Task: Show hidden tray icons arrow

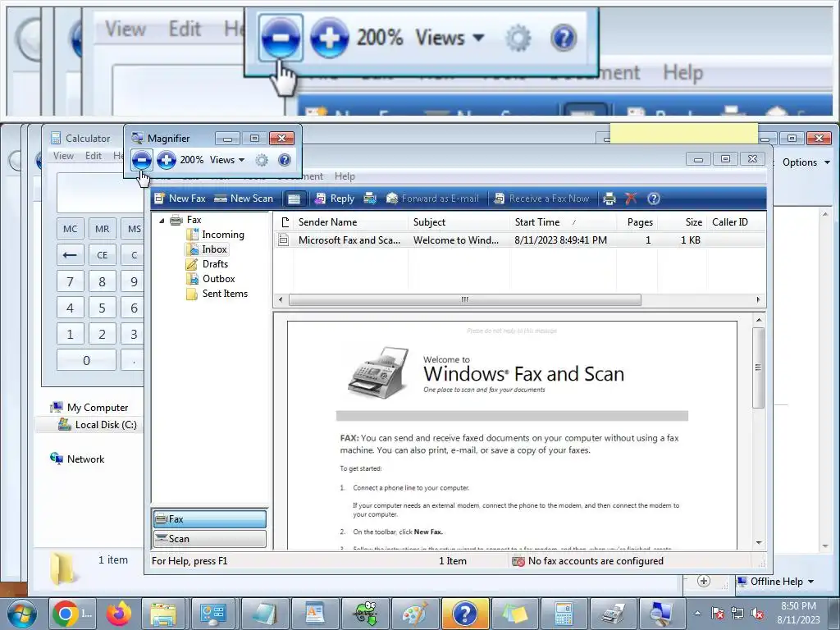Action: point(697,614)
